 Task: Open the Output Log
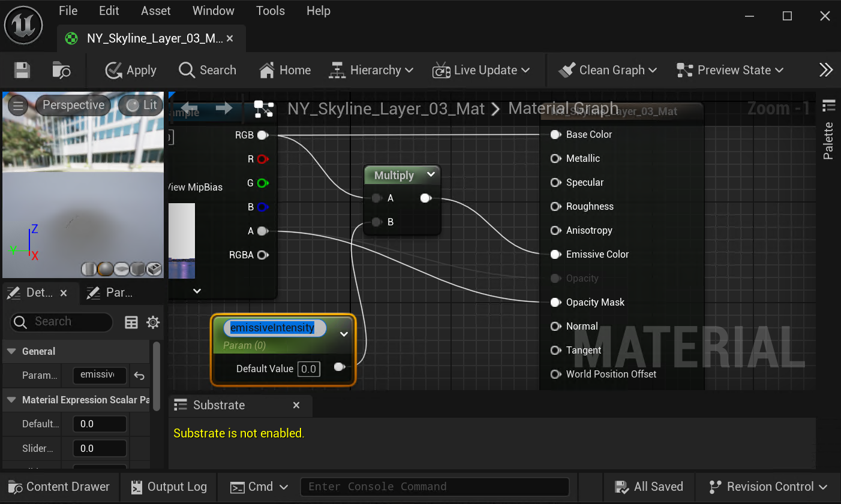[169, 487]
